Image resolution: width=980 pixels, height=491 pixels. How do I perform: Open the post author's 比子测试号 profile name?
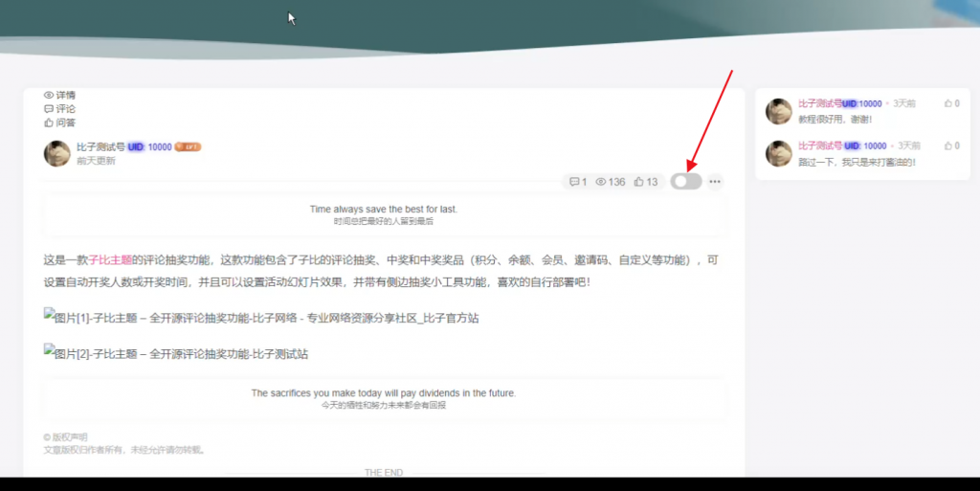[x=100, y=146]
